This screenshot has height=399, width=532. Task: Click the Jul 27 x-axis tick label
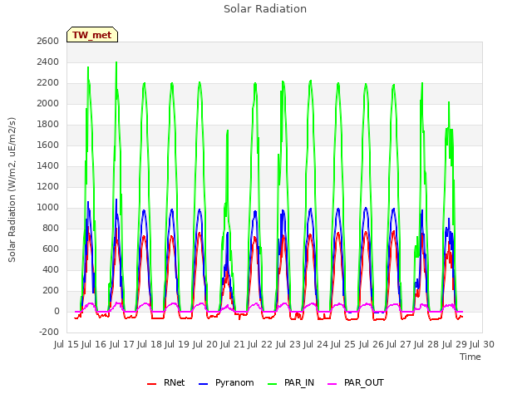click(399, 344)
